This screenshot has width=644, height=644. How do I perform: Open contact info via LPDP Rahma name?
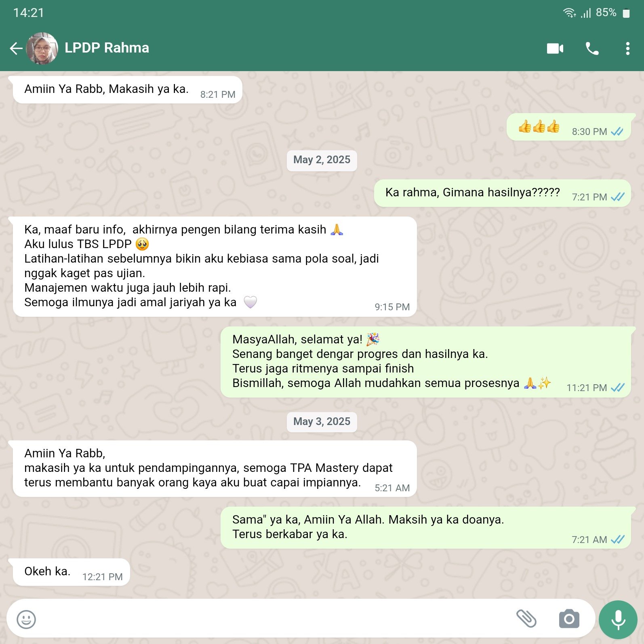click(x=107, y=48)
